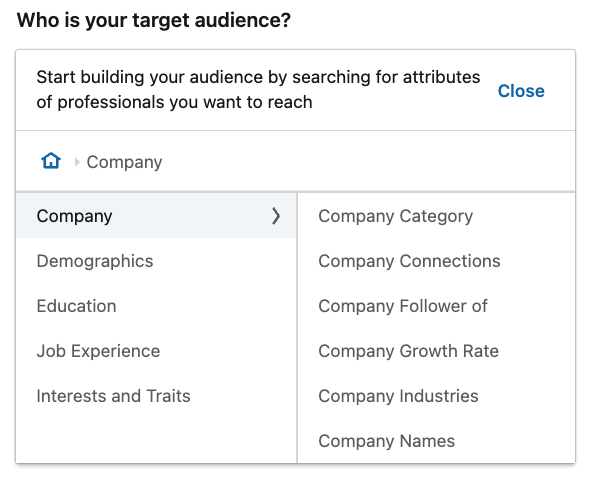
Task: Select the Company Names attribute
Action: pos(386,441)
